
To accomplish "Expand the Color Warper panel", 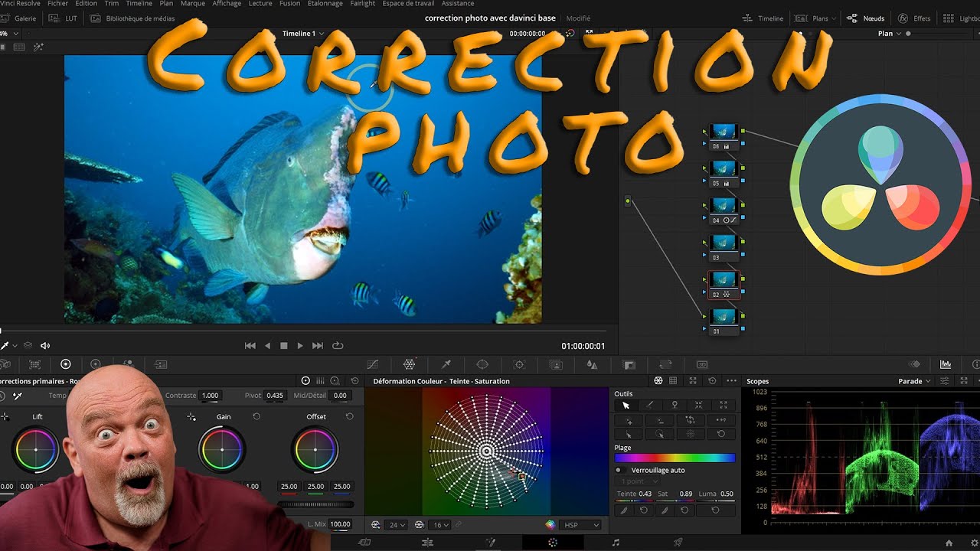I will coord(693,381).
